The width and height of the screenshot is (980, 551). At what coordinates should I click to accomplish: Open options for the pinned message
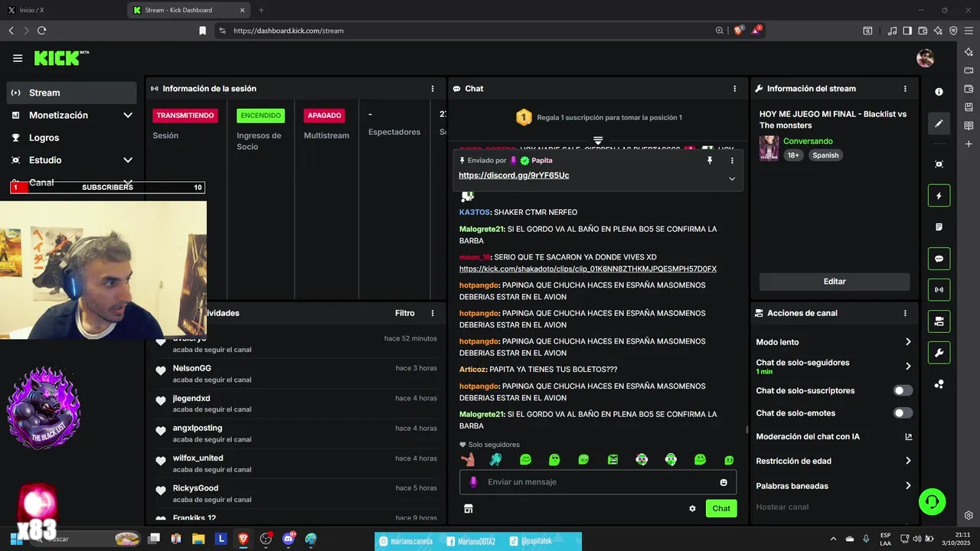coord(732,161)
